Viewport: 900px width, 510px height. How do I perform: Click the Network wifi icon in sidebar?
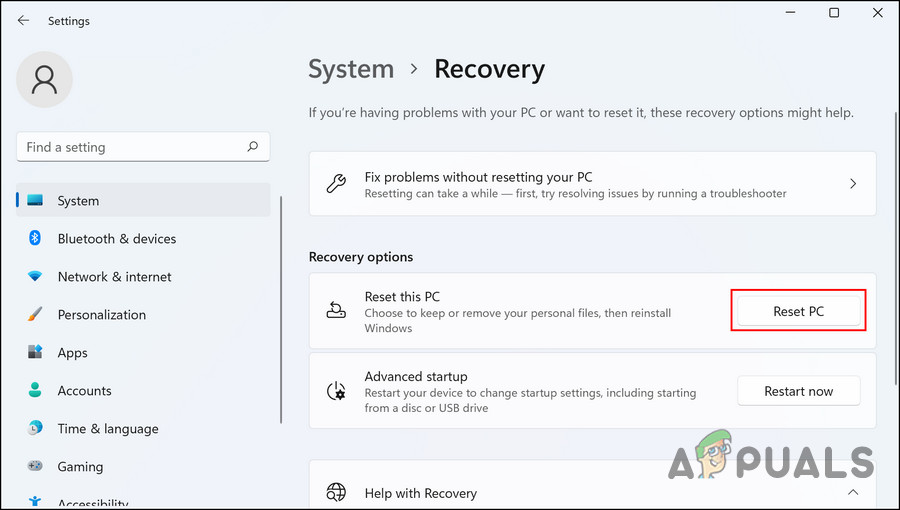point(35,277)
